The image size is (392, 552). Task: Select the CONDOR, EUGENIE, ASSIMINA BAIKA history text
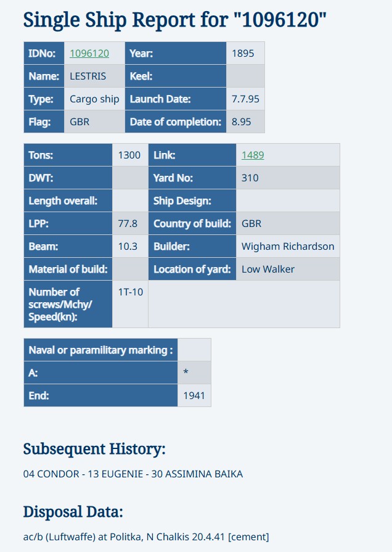[133, 474]
